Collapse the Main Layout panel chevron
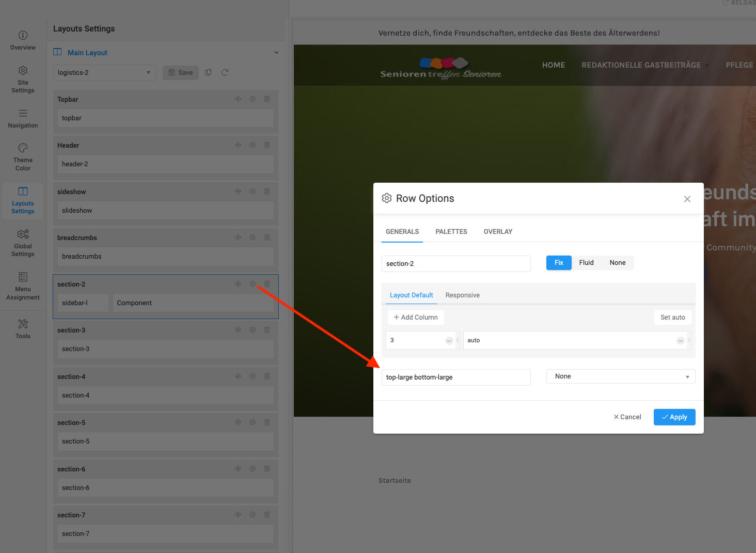756x553 pixels. point(276,53)
